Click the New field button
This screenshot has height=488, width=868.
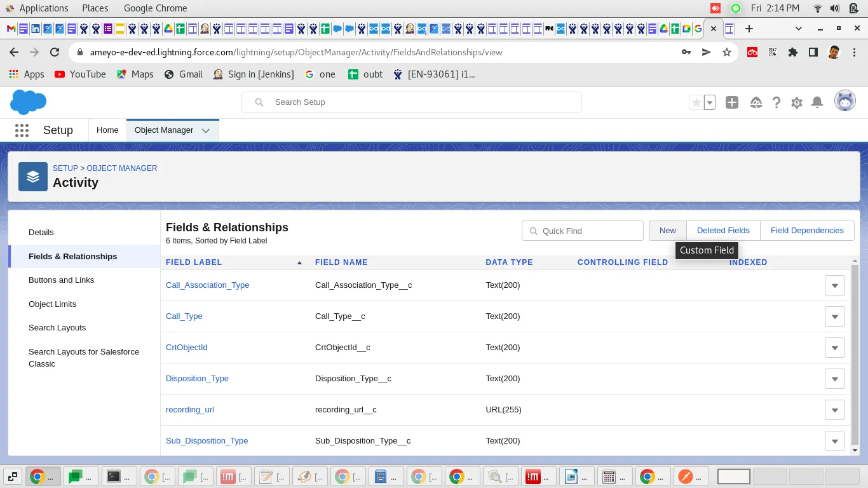(x=668, y=231)
